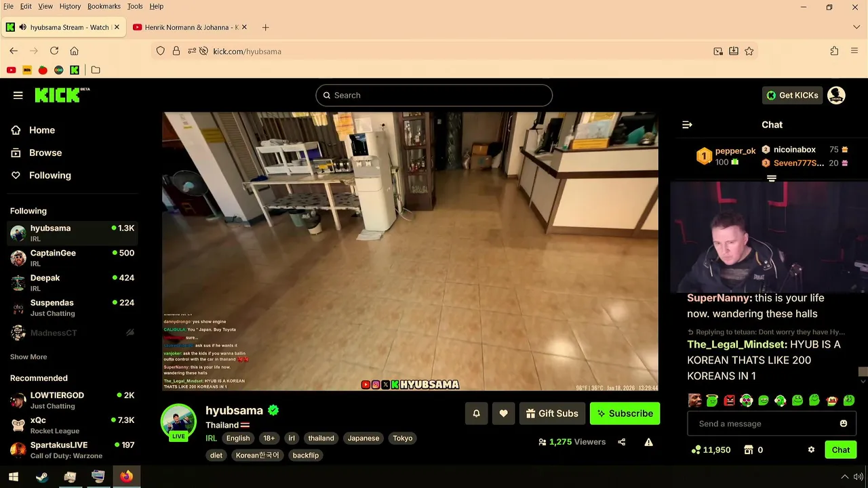Send message with Chat button
This screenshot has width=868, height=488.
click(x=840, y=450)
